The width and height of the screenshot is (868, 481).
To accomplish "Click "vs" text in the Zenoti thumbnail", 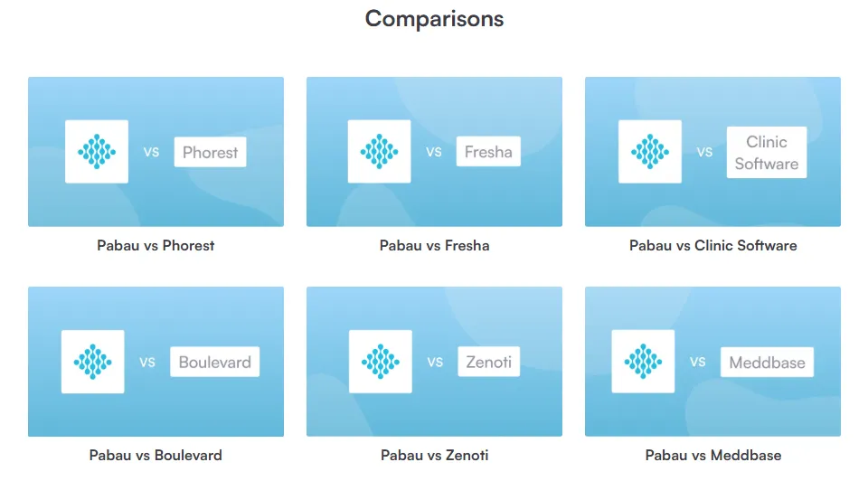I will click(x=436, y=362).
